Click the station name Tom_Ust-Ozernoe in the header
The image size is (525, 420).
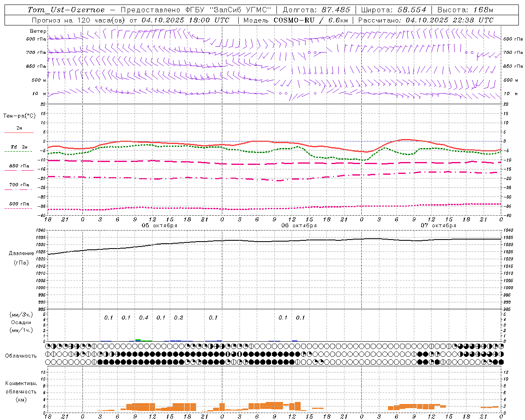(x=66, y=10)
